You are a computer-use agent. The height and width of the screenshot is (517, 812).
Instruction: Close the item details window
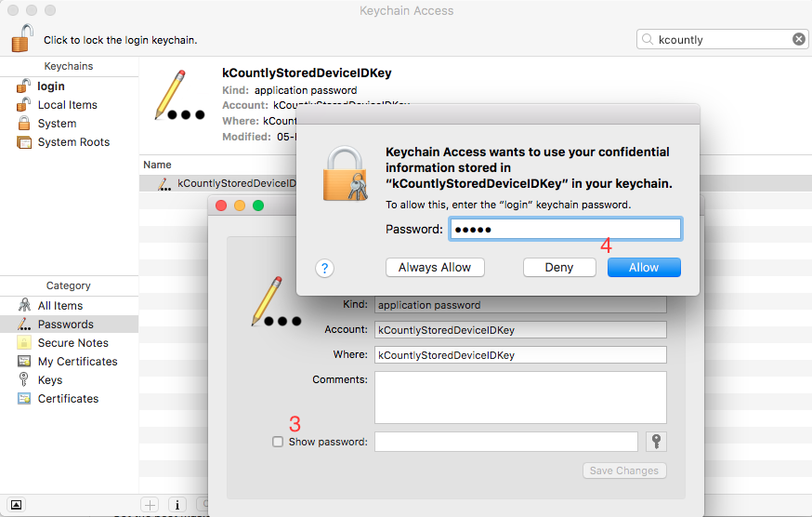221,205
